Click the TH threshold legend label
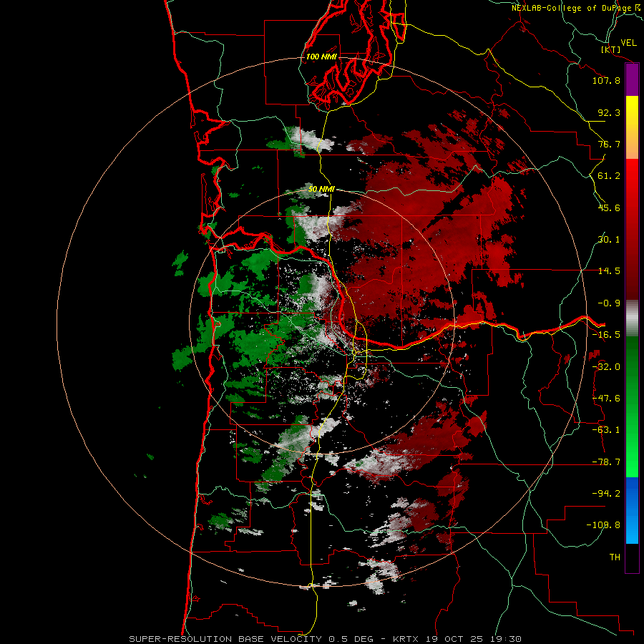 [x=615, y=557]
